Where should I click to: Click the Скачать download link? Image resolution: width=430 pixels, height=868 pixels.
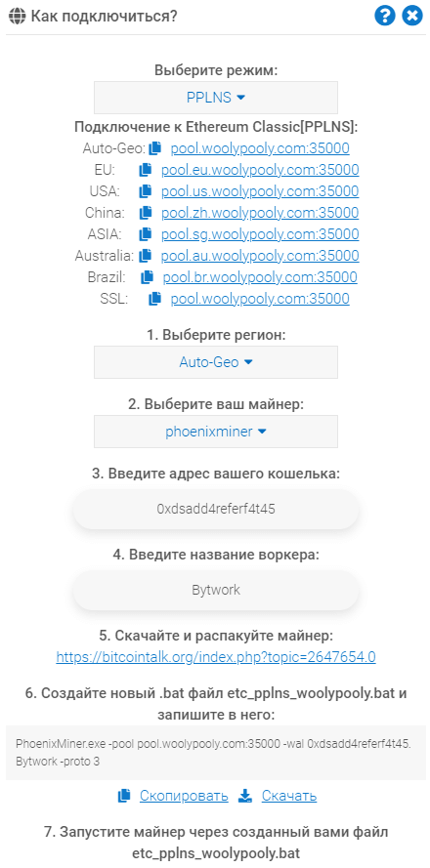(x=288, y=796)
